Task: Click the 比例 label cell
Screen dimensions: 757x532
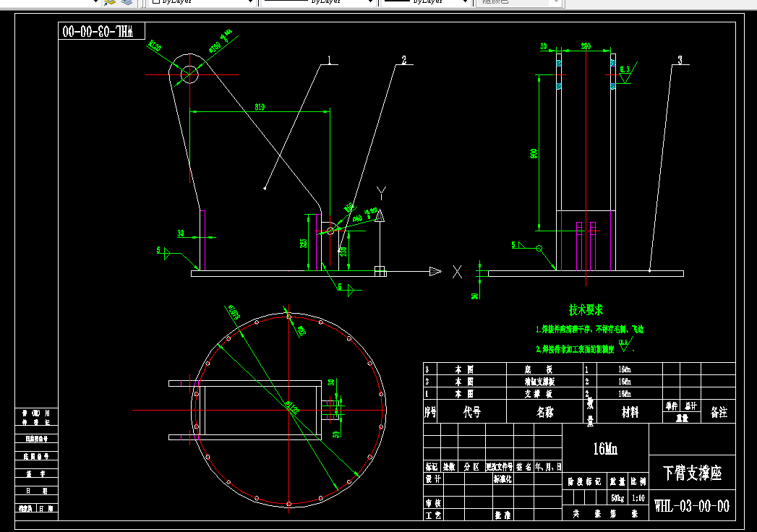Action: 638,481
